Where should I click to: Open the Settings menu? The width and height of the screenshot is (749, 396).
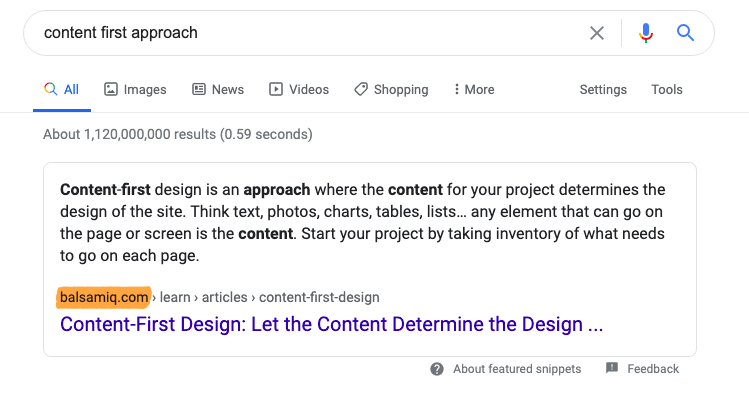click(x=603, y=90)
